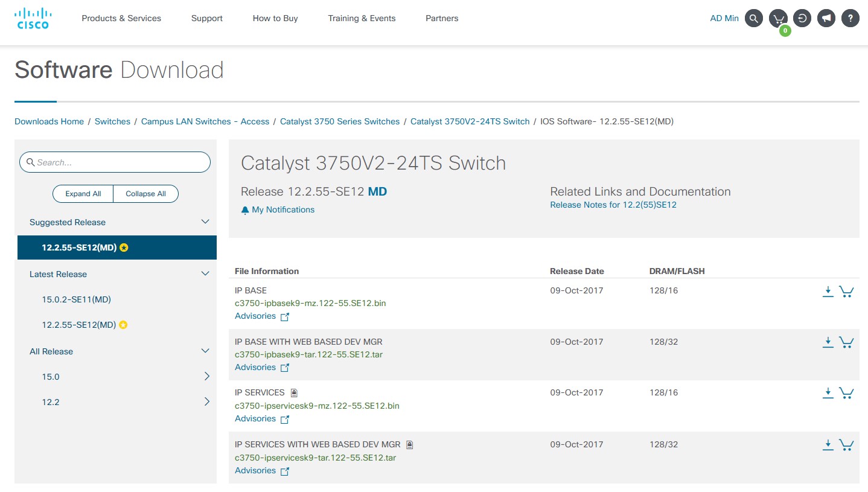Viewport: 868px width, 492px height.
Task: Click the Release Date column header
Action: 577,271
